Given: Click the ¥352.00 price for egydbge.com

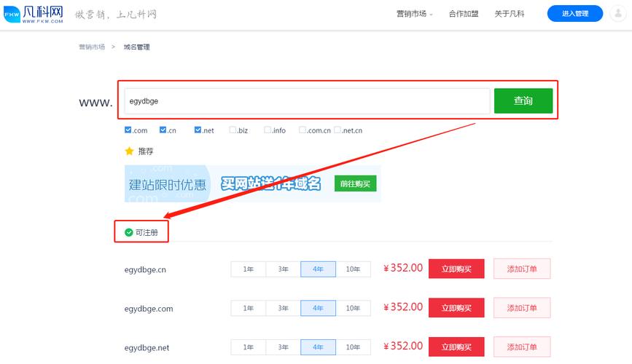Looking at the screenshot, I should [x=403, y=307].
